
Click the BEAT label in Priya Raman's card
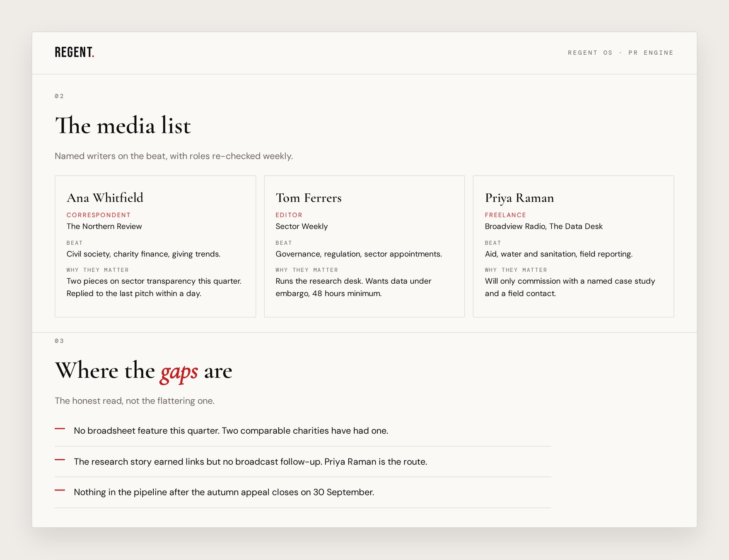click(493, 243)
